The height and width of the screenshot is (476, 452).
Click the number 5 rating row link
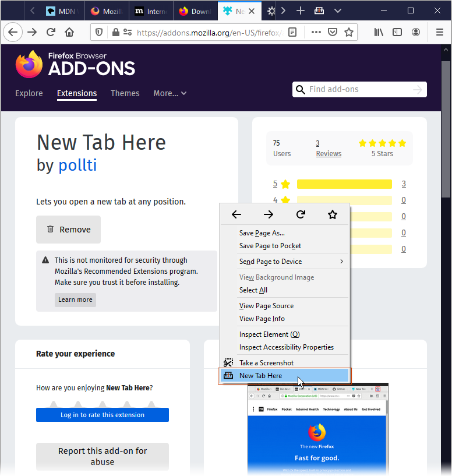tap(275, 184)
